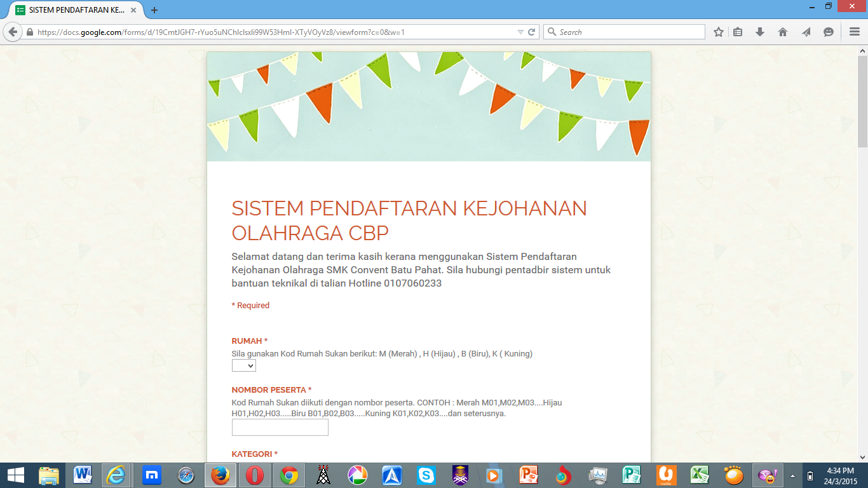Open Yahoo Messenger from the taskbar

click(x=768, y=475)
